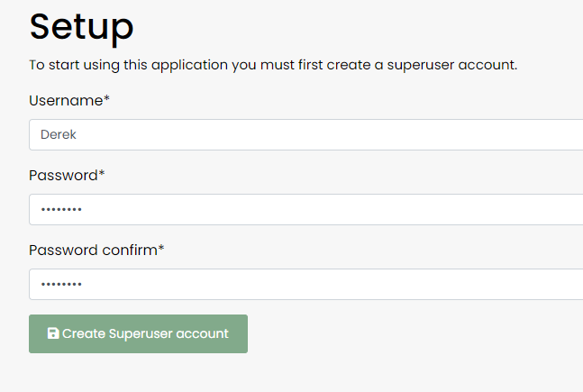The image size is (583, 392).
Task: Click the required asterisk beside Username
Action: click(107, 100)
